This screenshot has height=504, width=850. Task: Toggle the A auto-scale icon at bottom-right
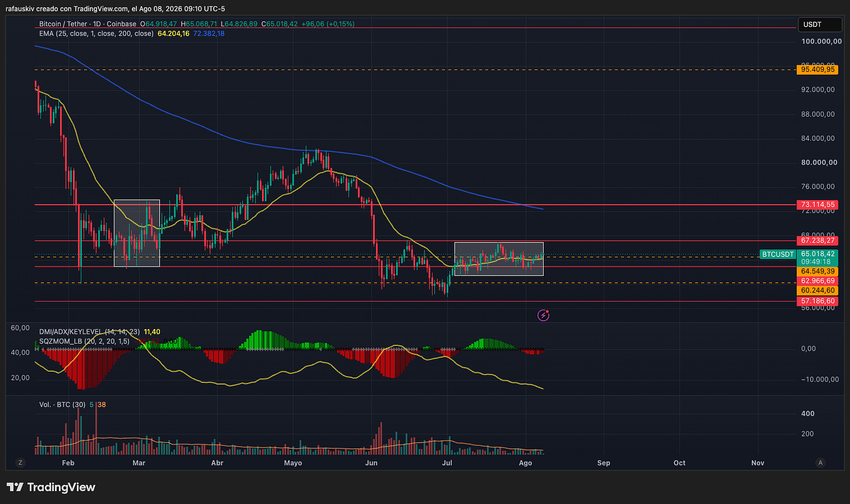click(820, 463)
